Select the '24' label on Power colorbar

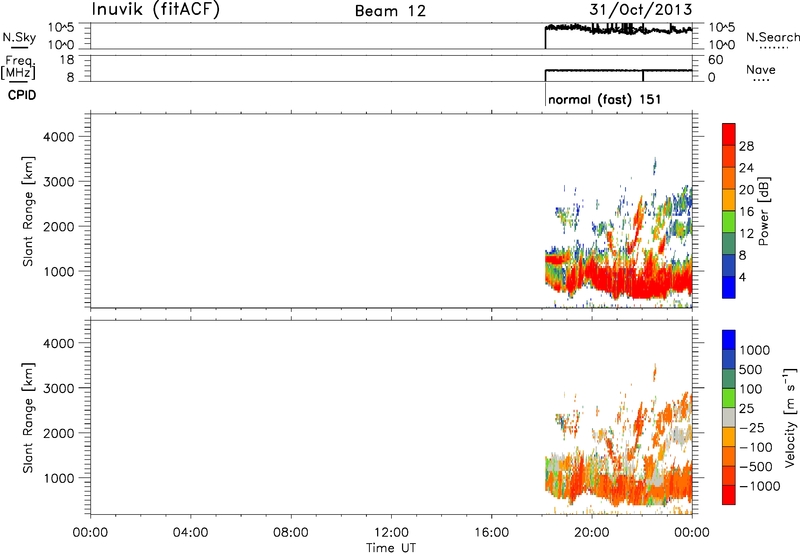(x=746, y=168)
